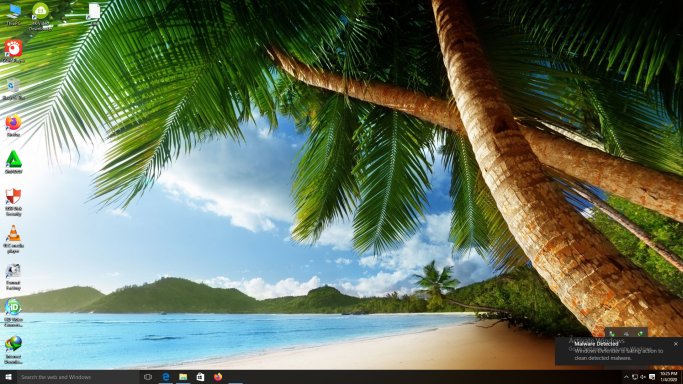Open Task View from the taskbar
The width and height of the screenshot is (683, 384).
pos(148,377)
